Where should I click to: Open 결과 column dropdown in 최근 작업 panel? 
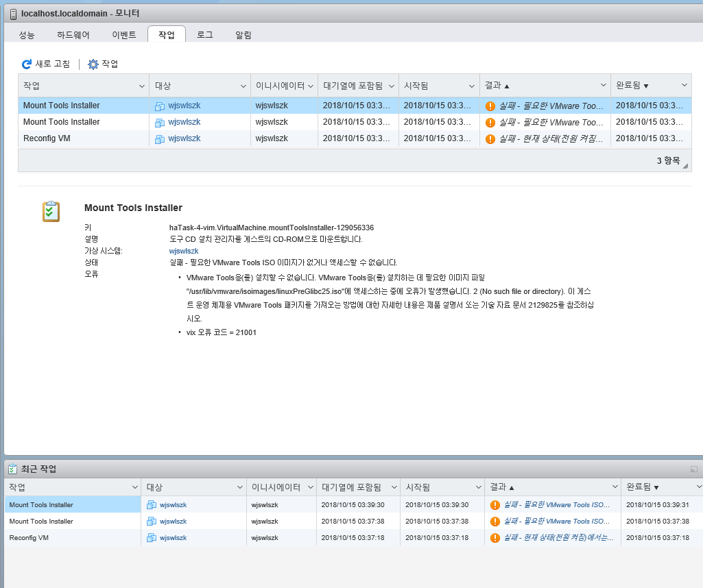(615, 487)
